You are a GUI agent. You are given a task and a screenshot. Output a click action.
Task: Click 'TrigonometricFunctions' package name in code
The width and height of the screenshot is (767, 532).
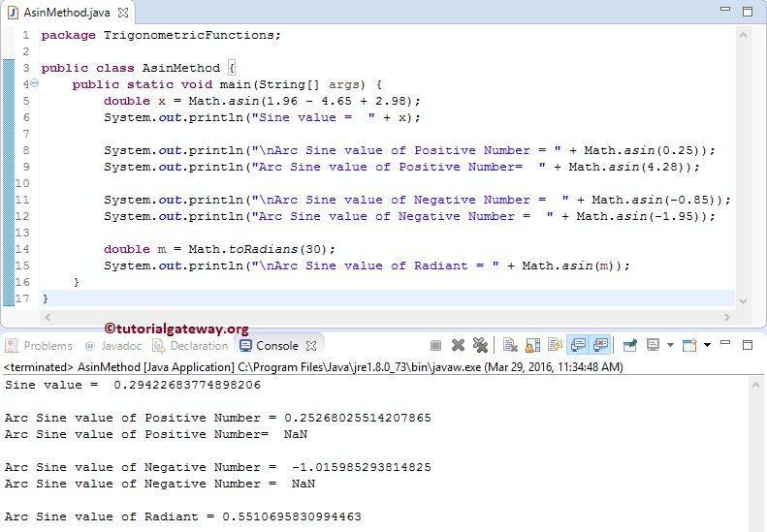[189, 35]
